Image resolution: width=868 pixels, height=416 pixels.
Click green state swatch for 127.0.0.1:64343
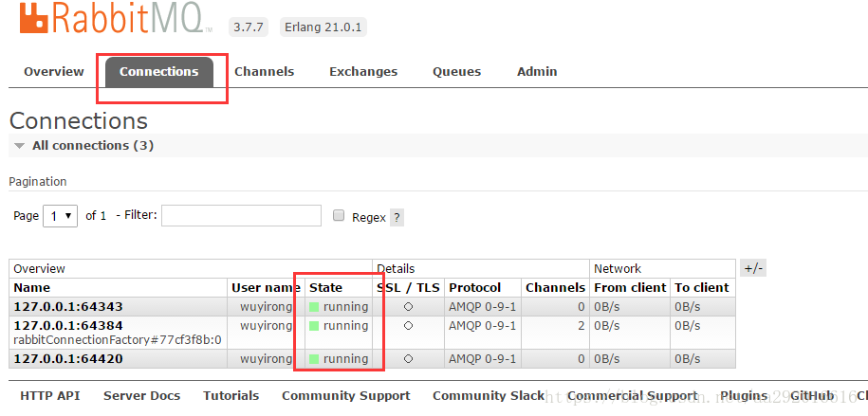[x=314, y=307]
